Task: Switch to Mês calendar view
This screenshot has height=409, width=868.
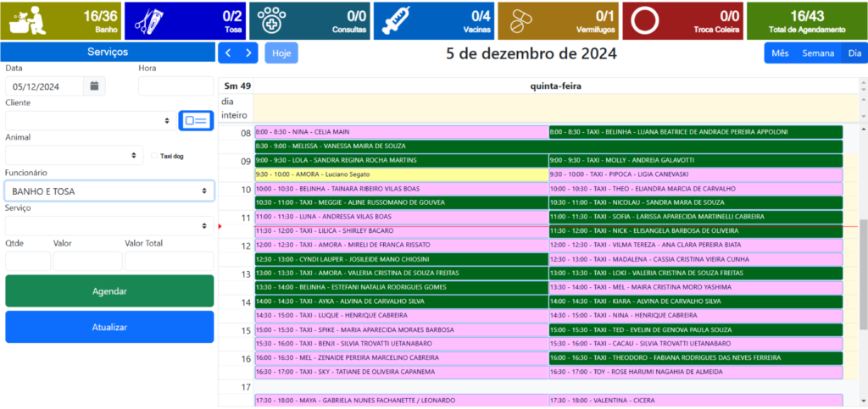Action: point(780,53)
